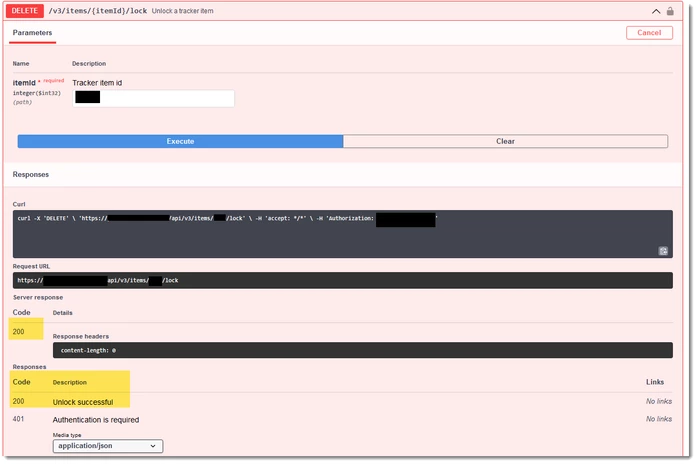Click the 'integer($int32)' type label
This screenshot has height=464, width=697.
pos(36,93)
